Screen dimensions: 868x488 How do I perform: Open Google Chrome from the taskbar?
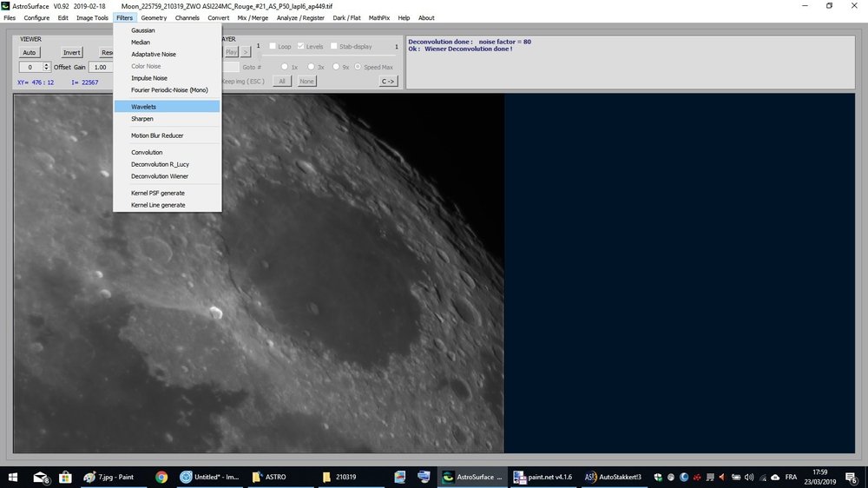pyautogui.click(x=161, y=477)
